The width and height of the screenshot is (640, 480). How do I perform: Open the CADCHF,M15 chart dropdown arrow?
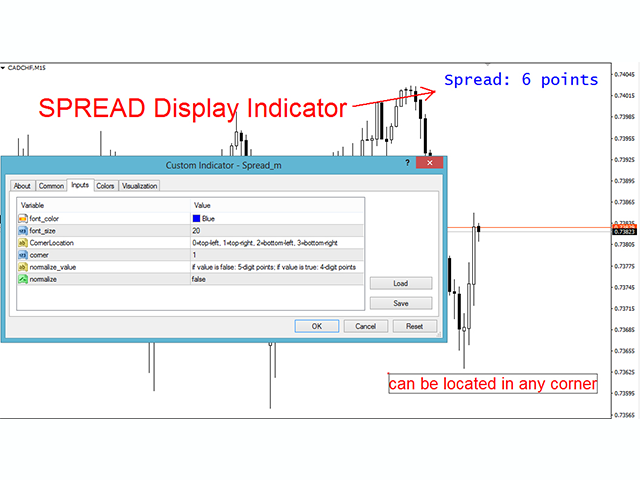point(3,68)
